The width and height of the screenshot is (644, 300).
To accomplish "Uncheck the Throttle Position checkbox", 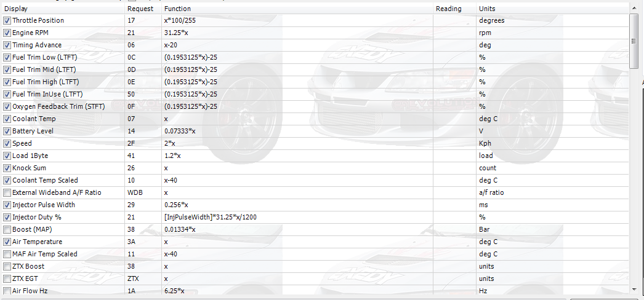I will [x=7, y=20].
